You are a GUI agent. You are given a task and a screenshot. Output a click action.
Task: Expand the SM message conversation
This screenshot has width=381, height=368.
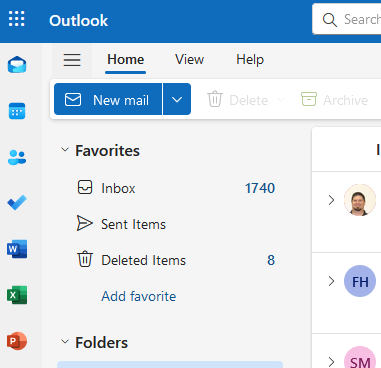331,362
